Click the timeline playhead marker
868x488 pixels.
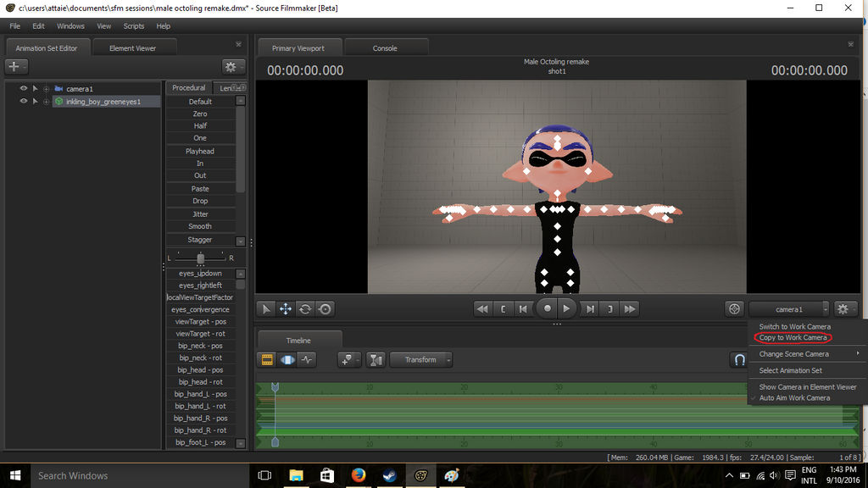[275, 387]
